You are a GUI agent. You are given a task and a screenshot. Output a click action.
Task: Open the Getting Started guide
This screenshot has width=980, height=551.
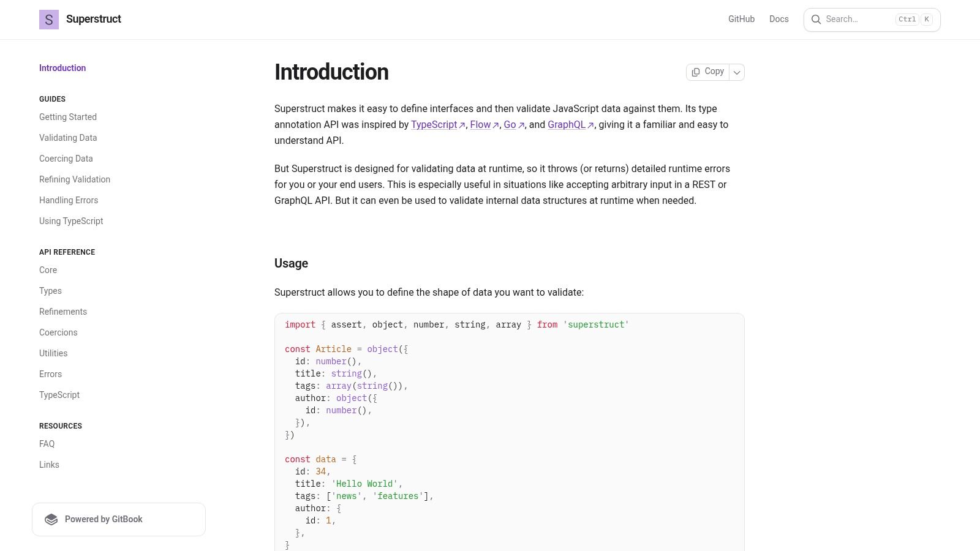(68, 117)
